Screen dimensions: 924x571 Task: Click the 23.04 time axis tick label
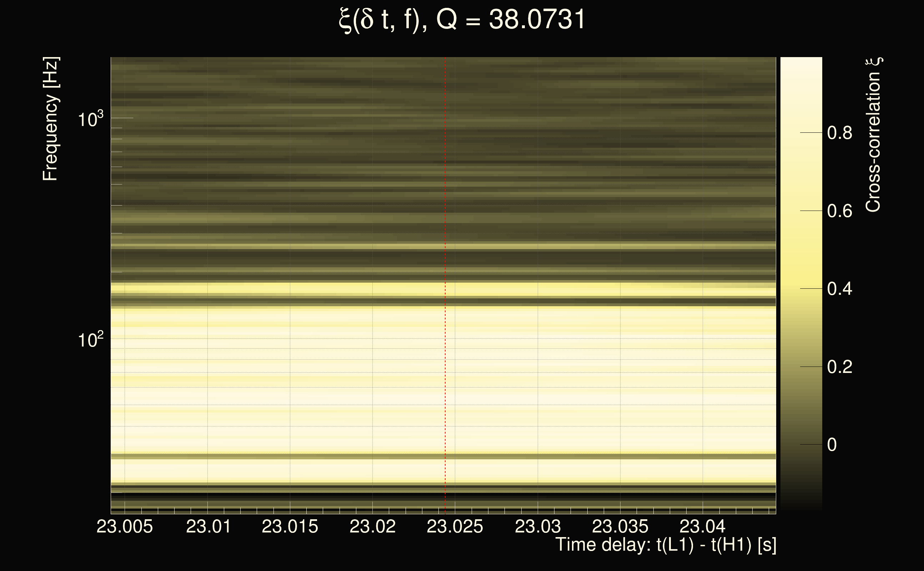point(702,526)
